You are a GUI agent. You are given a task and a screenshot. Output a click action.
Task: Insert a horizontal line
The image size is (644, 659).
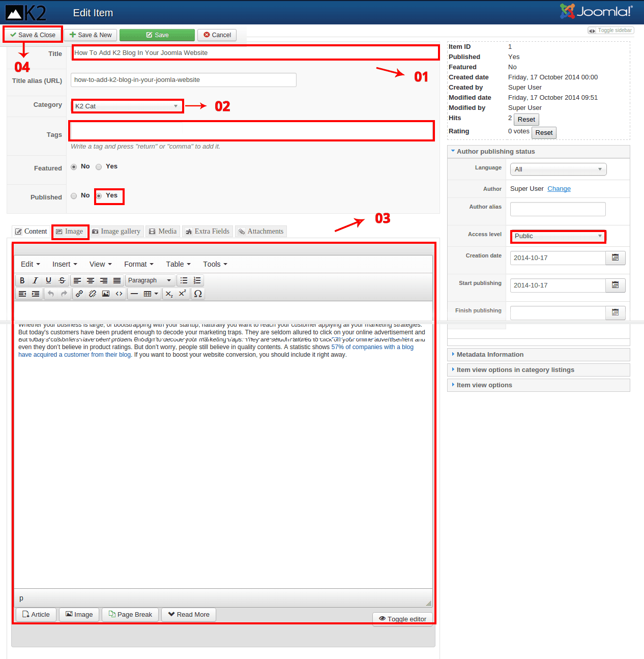point(134,294)
